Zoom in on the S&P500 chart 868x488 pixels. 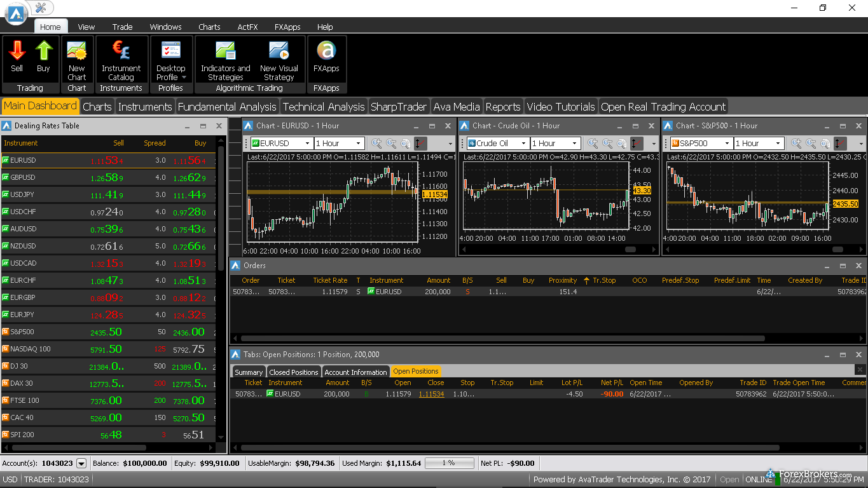pos(797,144)
